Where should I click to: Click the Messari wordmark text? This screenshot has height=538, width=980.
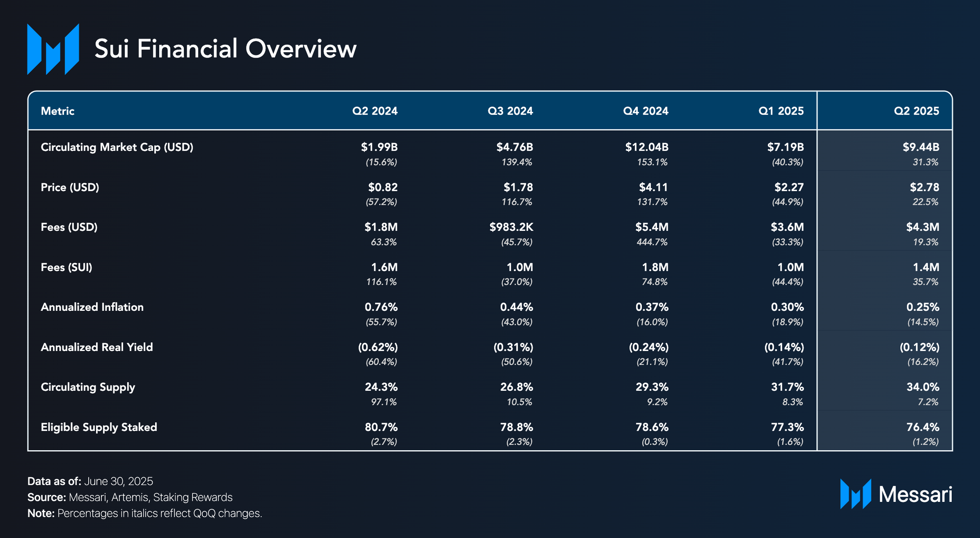click(915, 495)
